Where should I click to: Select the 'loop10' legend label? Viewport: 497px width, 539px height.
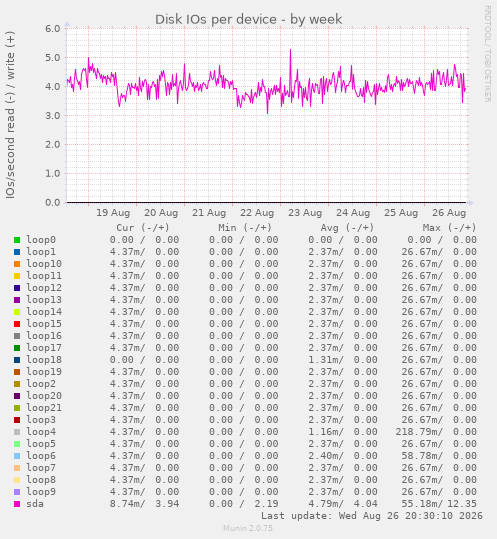(44, 264)
